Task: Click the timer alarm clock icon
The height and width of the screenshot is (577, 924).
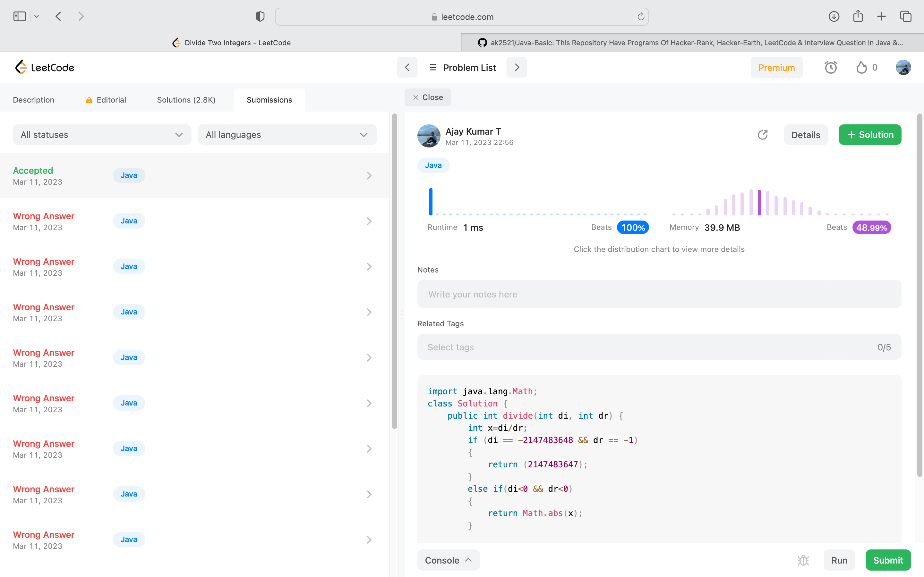Action: pyautogui.click(x=830, y=68)
